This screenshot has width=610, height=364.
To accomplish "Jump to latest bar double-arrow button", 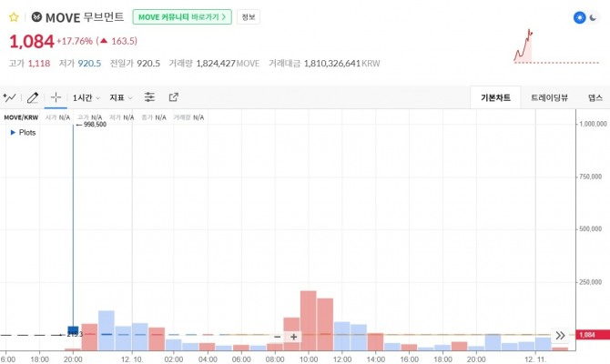I will click(560, 336).
